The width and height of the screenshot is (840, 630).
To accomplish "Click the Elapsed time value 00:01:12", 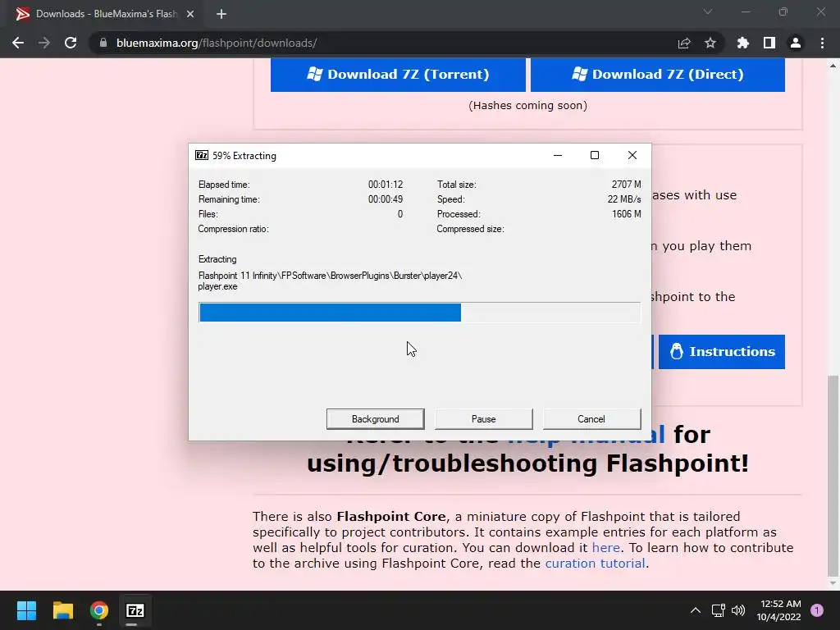I will click(386, 185).
